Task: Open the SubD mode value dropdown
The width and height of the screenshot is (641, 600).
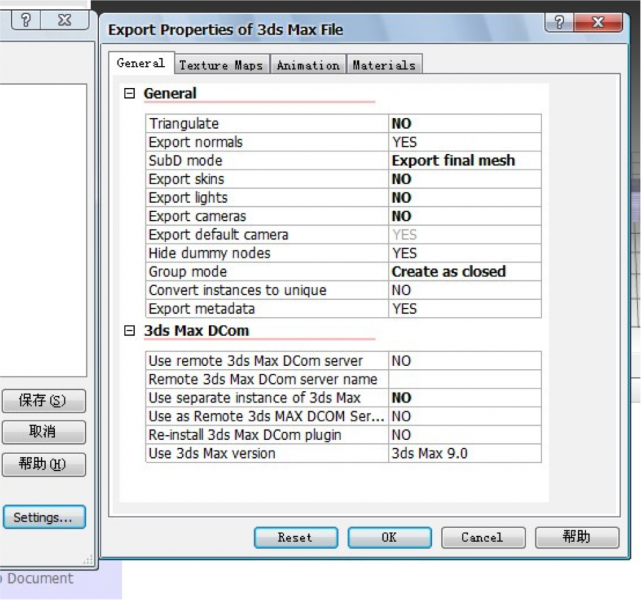Action: [465, 161]
